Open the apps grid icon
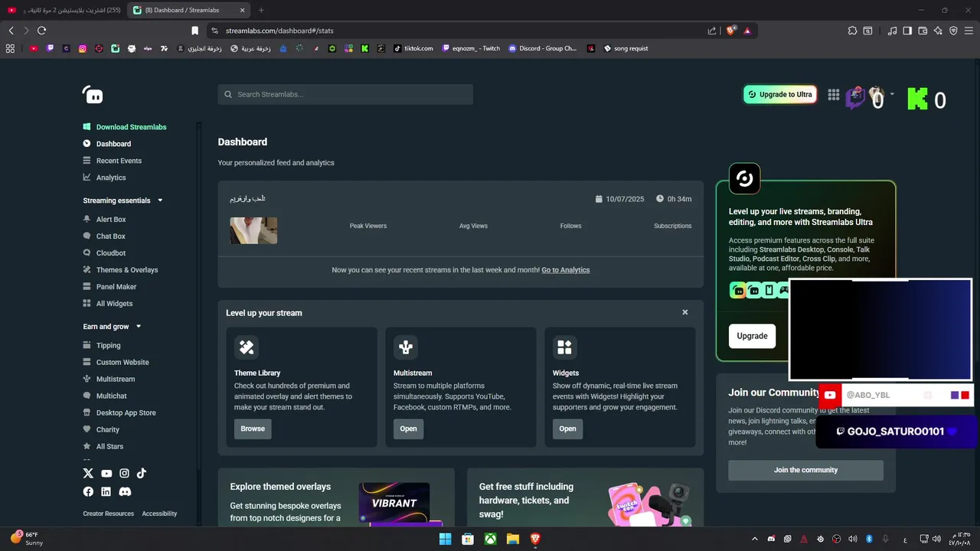Screen dimensions: 980x551 click(834, 95)
